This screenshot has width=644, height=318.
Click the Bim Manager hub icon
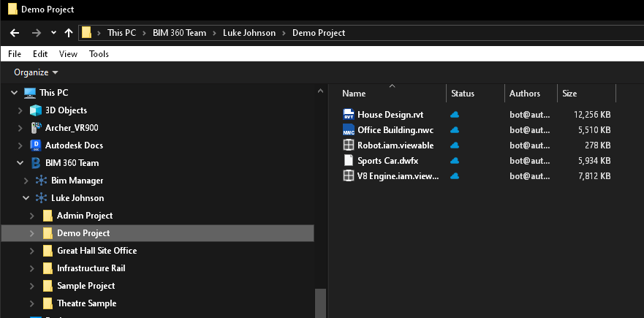click(41, 181)
